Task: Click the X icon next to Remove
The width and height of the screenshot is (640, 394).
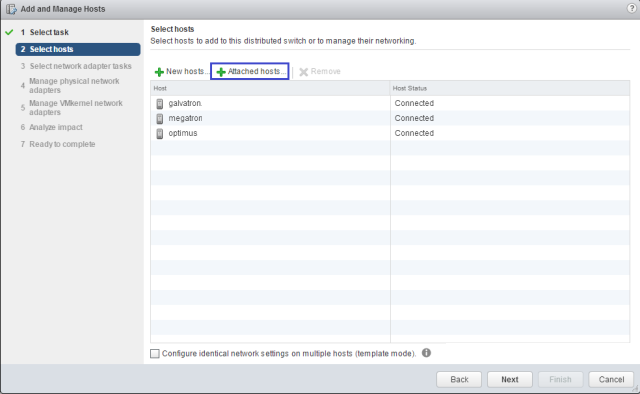Action: coord(303,72)
